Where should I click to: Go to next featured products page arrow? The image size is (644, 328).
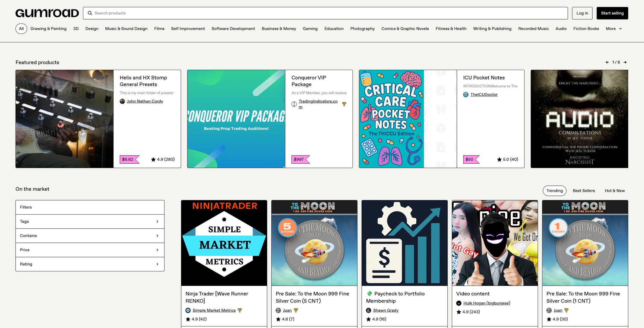tap(625, 62)
